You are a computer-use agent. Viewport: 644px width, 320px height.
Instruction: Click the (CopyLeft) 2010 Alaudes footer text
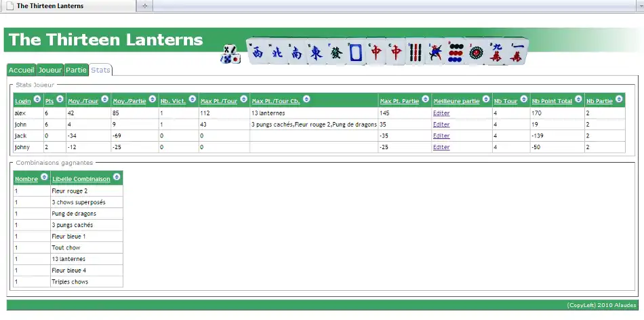coord(602,305)
